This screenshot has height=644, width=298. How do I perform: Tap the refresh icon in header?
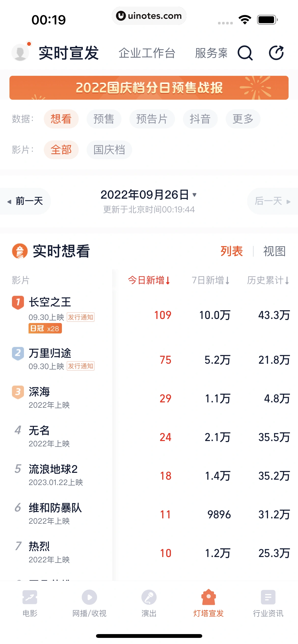click(276, 53)
